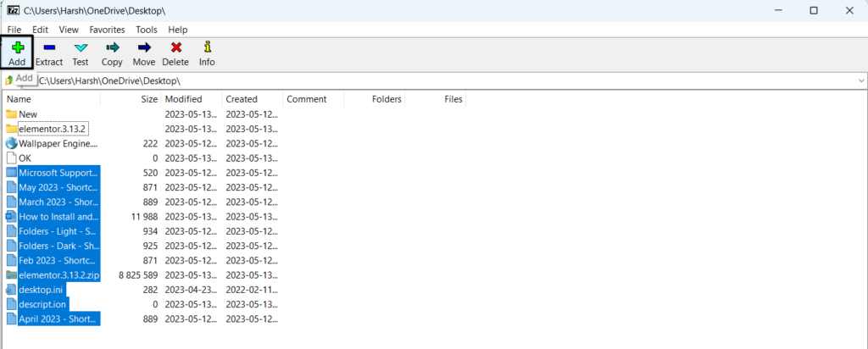Open the Favorites menu
Image resolution: width=868 pixels, height=349 pixels.
point(107,30)
